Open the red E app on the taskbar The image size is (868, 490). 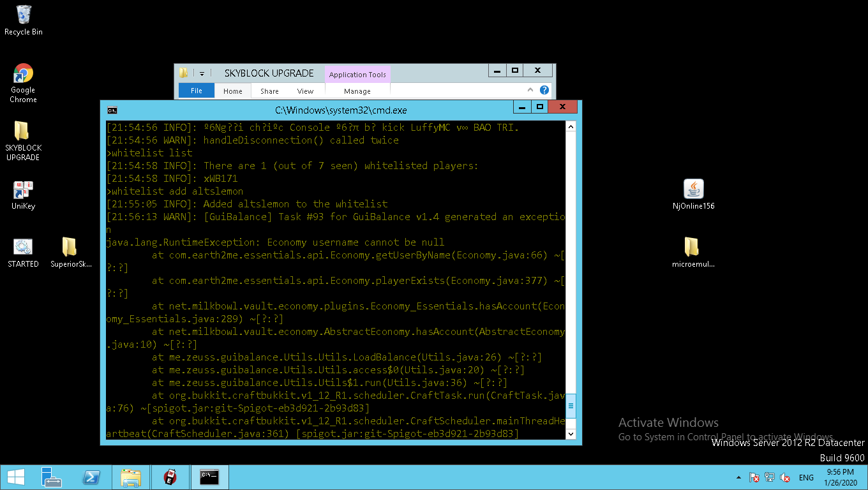170,477
